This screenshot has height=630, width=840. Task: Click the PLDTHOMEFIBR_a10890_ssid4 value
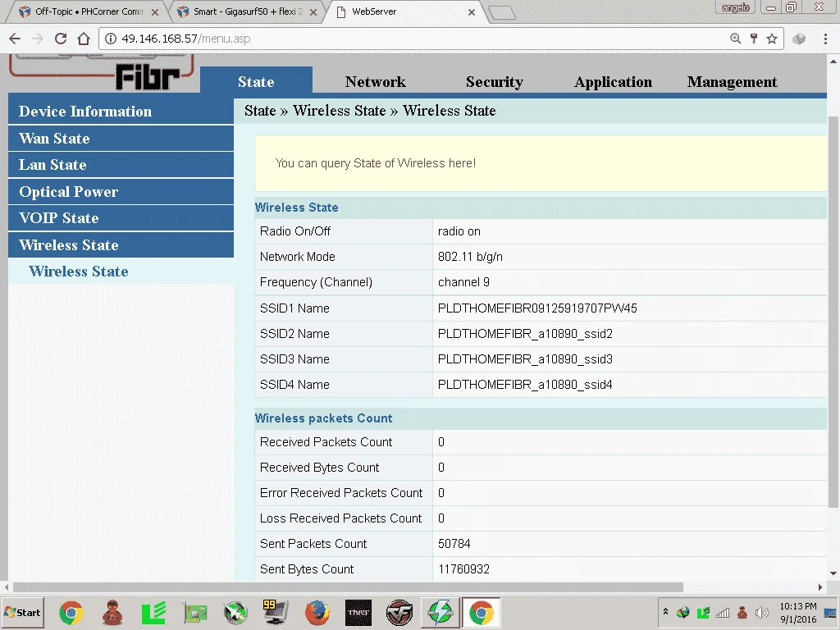point(525,385)
